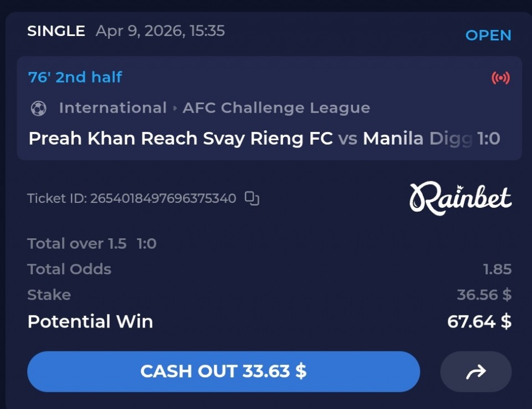The image size is (532, 409).
Task: Click the Apr 9, 2026 timestamp
Action: point(160,31)
